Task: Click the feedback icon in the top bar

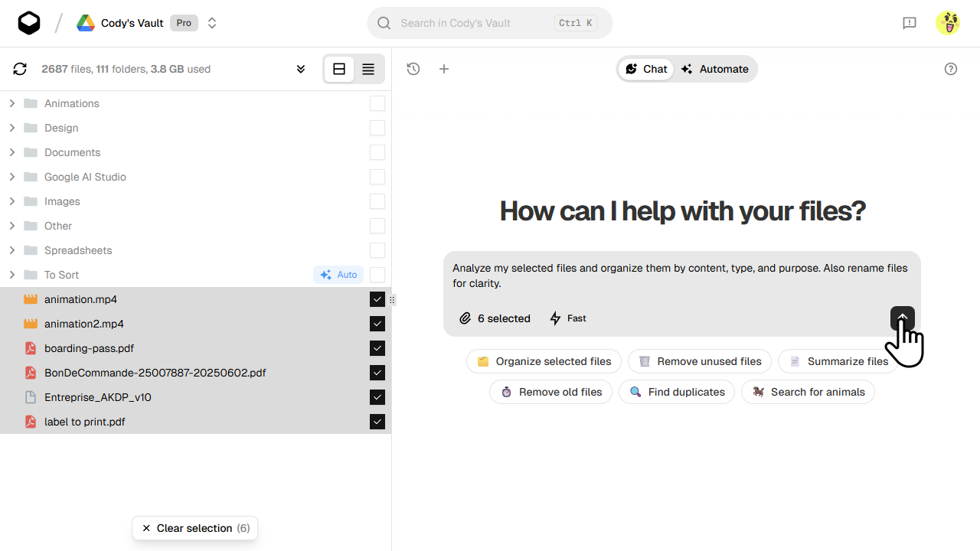Action: tap(910, 23)
